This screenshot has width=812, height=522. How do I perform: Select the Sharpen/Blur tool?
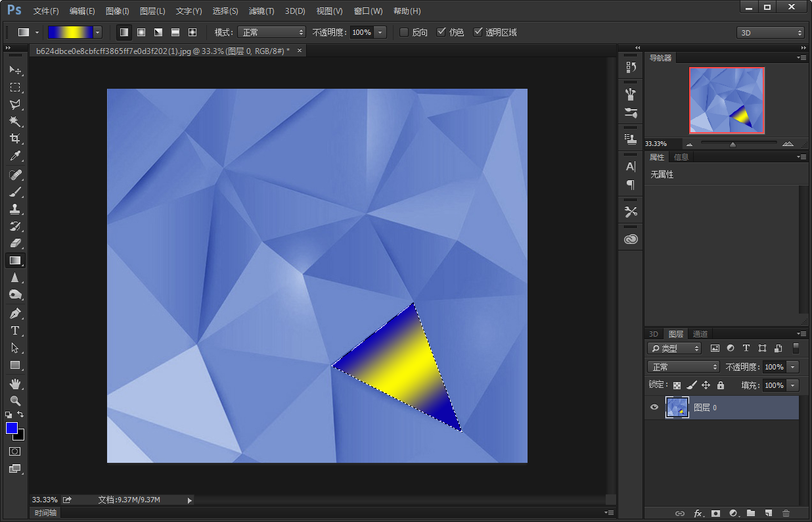(15, 277)
